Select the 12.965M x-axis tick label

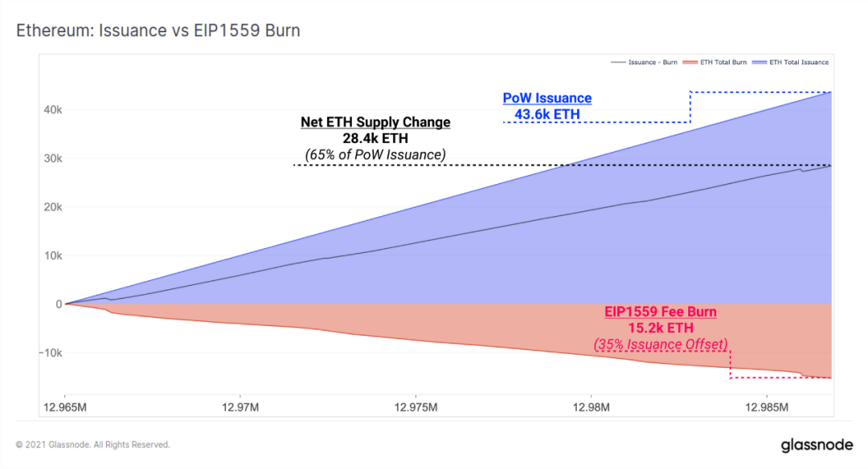point(65,408)
